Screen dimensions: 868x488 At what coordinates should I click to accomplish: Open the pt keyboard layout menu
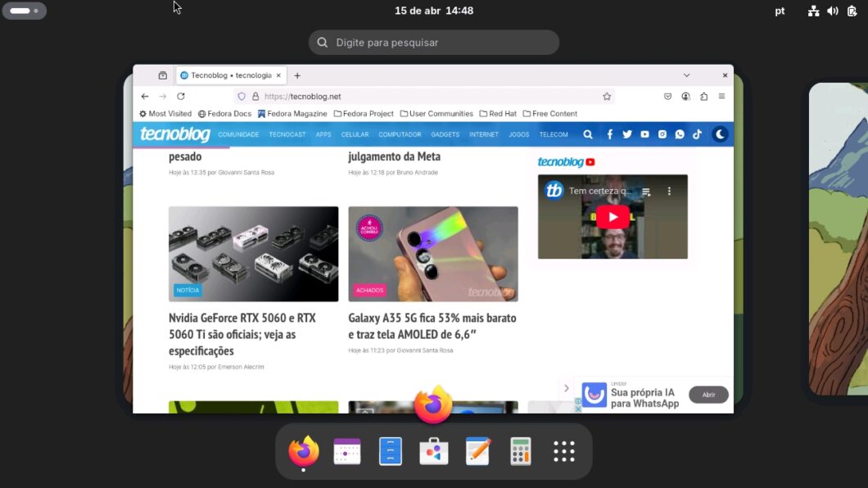click(780, 11)
